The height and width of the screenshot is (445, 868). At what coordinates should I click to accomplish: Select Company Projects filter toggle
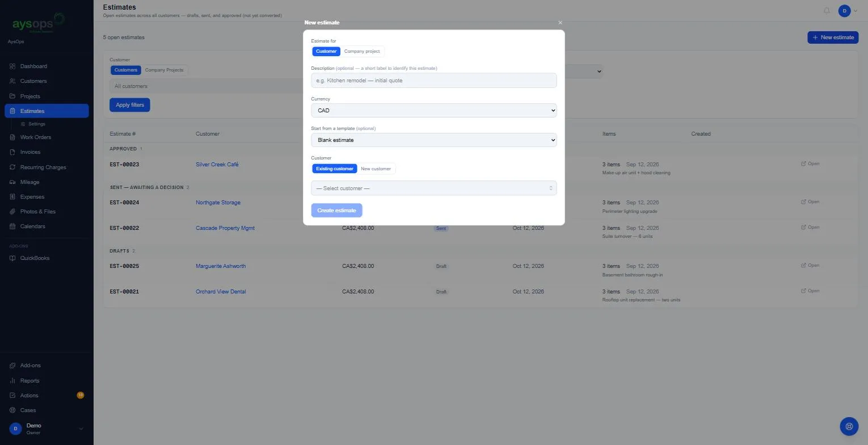(x=164, y=70)
